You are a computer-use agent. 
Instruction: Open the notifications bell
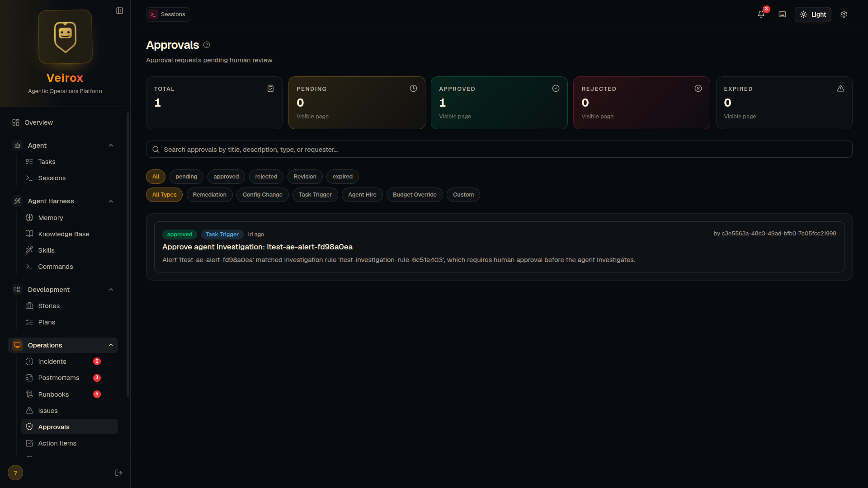761,14
